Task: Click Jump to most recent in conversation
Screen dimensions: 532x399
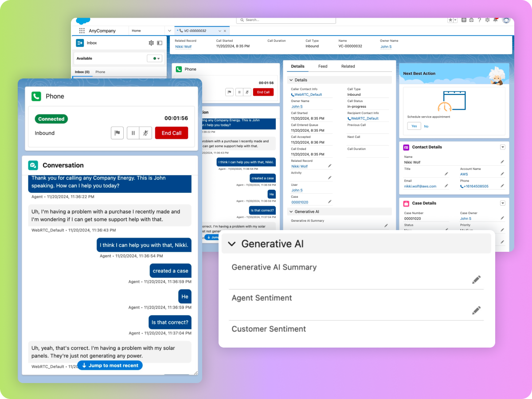Action: click(110, 365)
